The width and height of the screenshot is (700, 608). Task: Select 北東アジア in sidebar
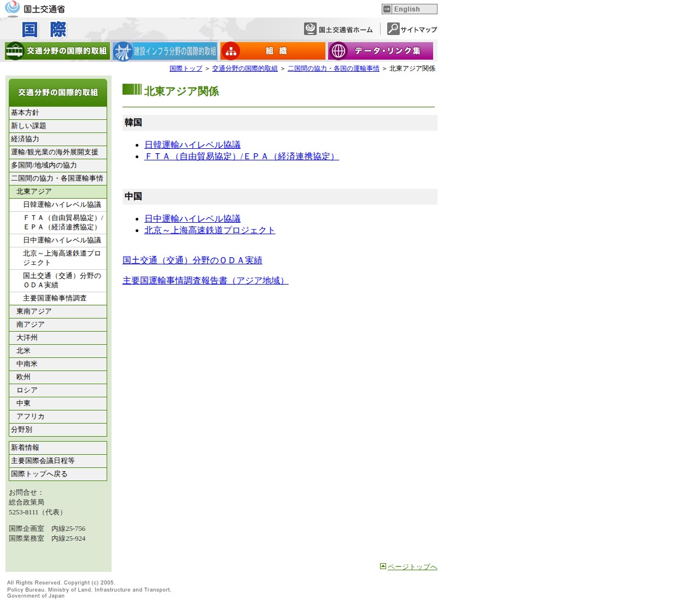(58, 192)
